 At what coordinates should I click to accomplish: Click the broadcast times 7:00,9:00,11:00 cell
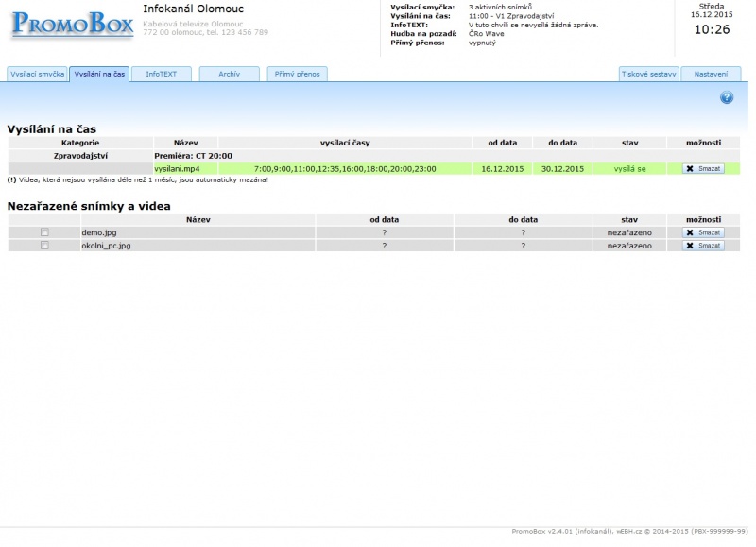click(345, 169)
